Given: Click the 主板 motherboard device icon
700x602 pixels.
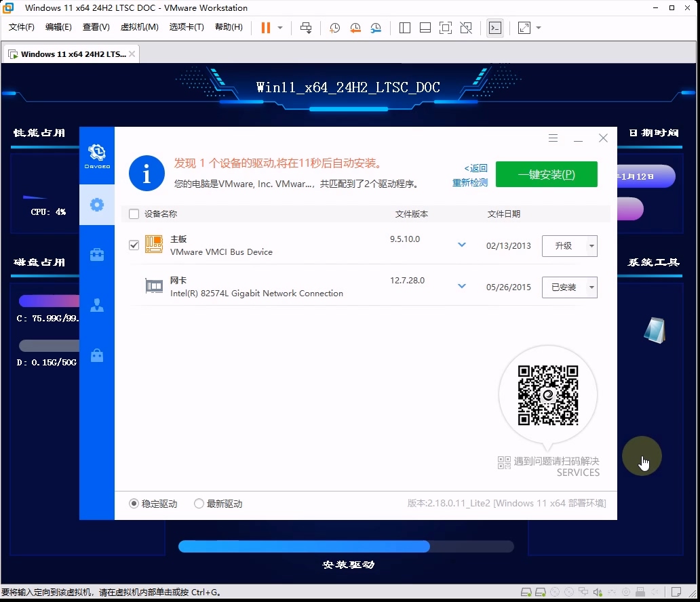Looking at the screenshot, I should click(153, 245).
